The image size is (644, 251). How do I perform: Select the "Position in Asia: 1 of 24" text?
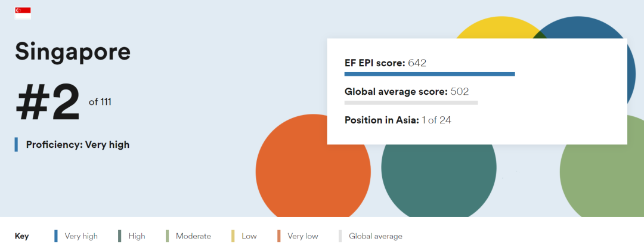(398, 120)
